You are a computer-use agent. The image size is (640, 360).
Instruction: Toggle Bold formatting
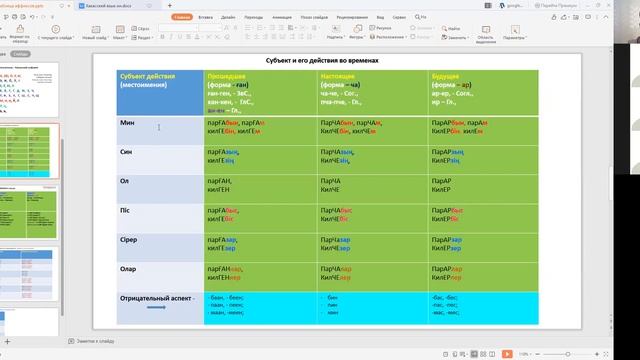coord(162,37)
